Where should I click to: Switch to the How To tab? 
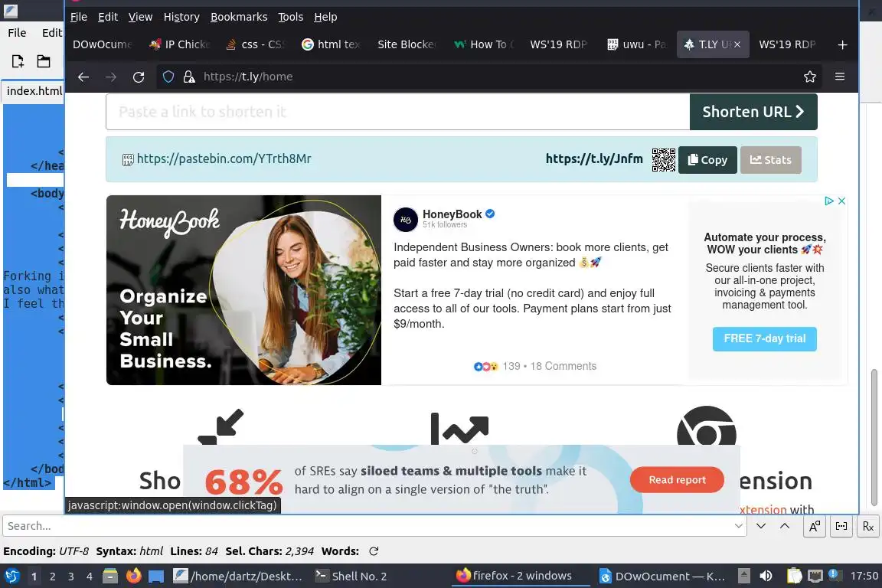click(x=484, y=44)
